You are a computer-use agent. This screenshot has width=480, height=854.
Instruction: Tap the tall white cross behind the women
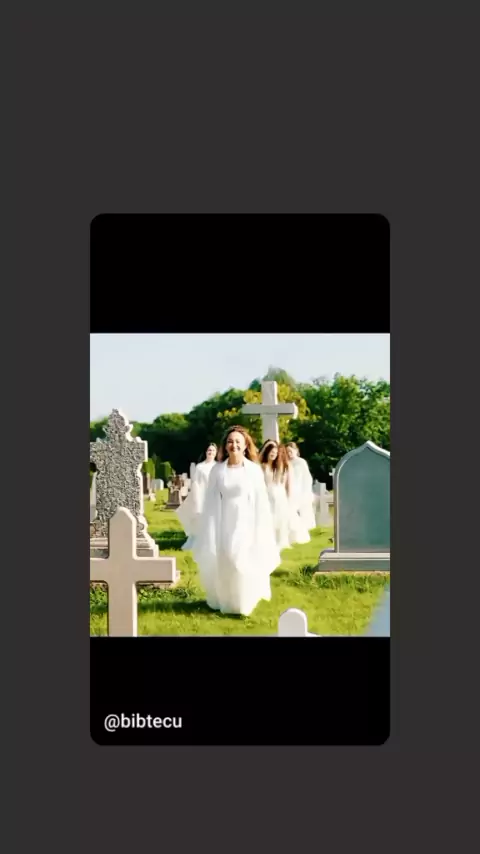[x=270, y=410]
